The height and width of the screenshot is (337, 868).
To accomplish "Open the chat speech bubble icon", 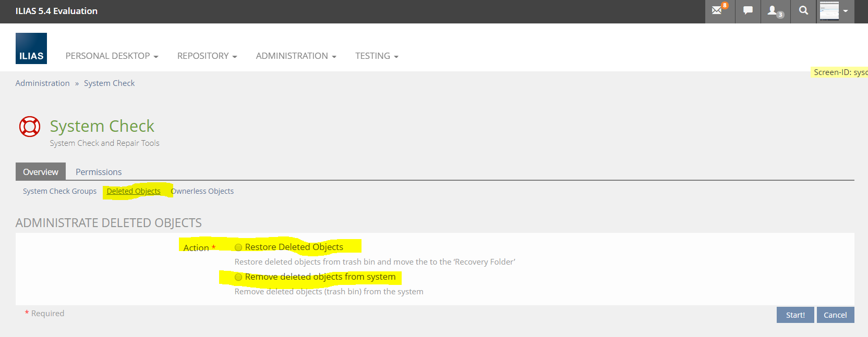I will (748, 10).
